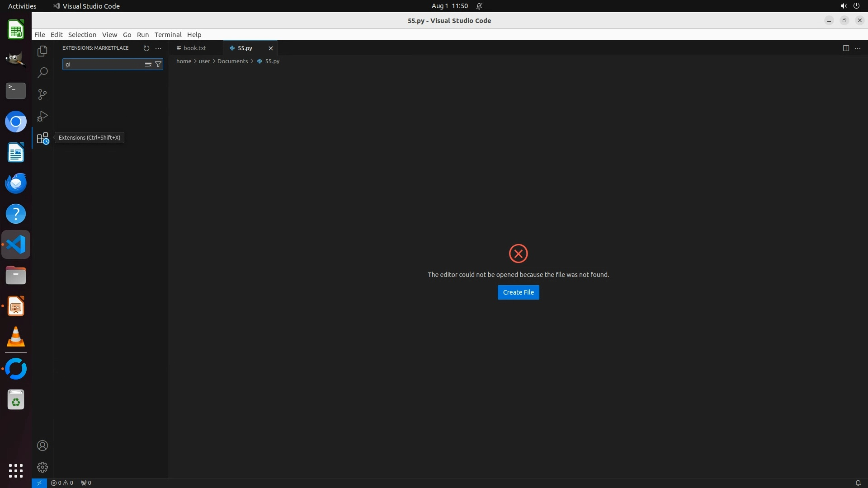
Task: Click the remote window status indicator
Action: pos(39,483)
